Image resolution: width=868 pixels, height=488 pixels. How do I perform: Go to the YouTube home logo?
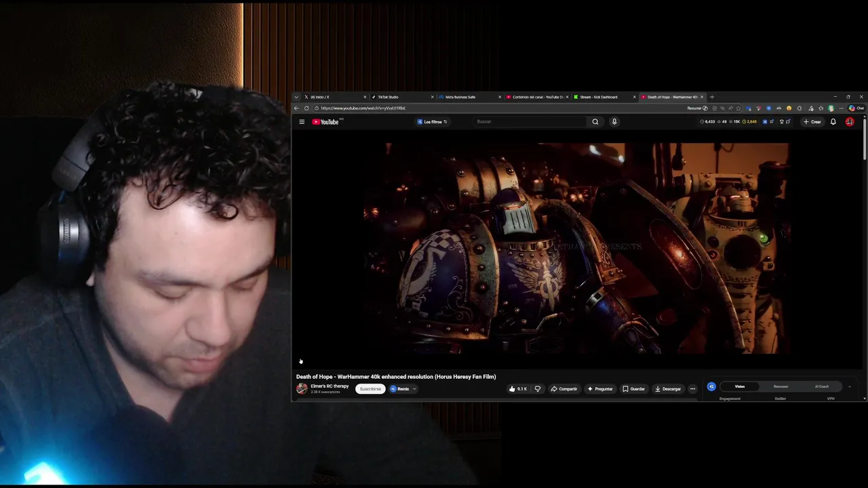click(325, 122)
